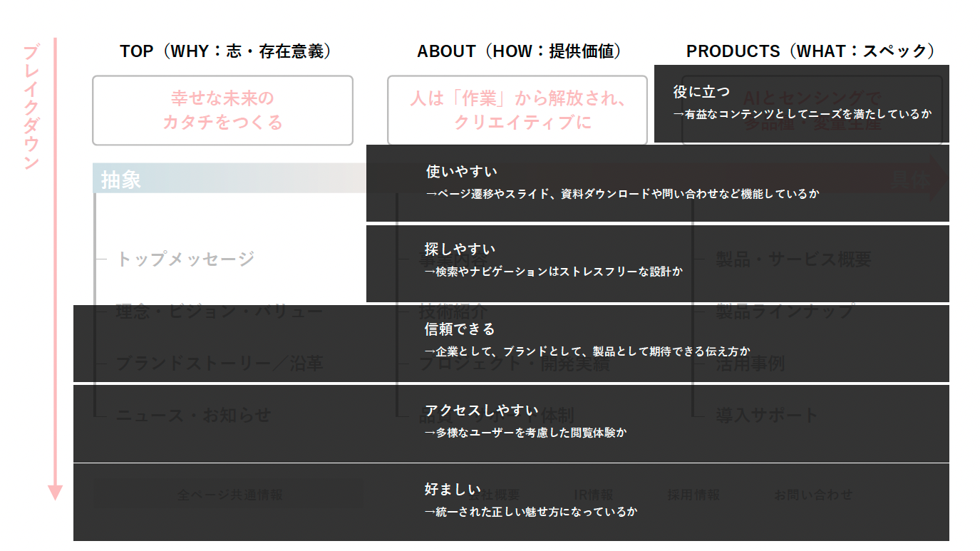
Task: Select the 使いやすい criterion panel
Action: [657, 182]
